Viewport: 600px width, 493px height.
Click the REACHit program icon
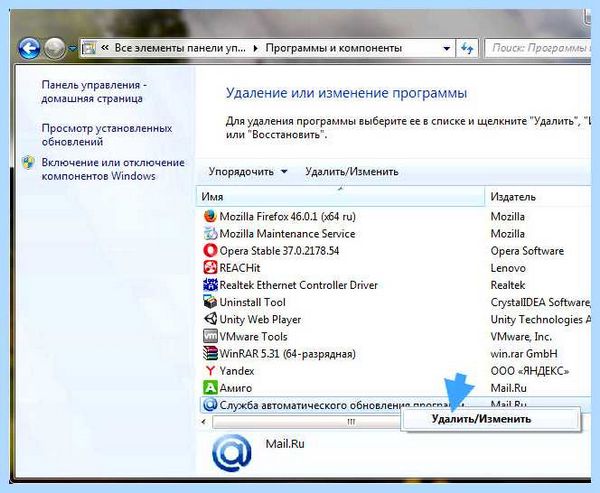(210, 268)
